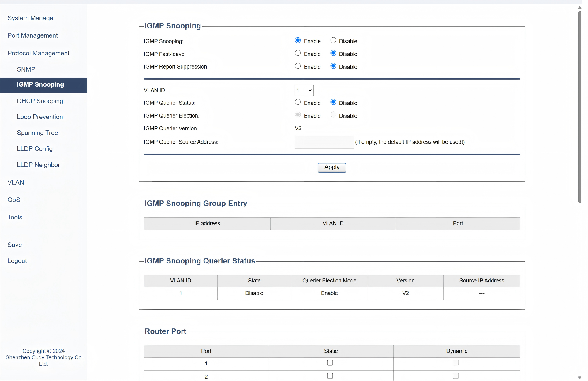
Task: Enable IGMP Fast-leave radio option
Action: coord(298,53)
